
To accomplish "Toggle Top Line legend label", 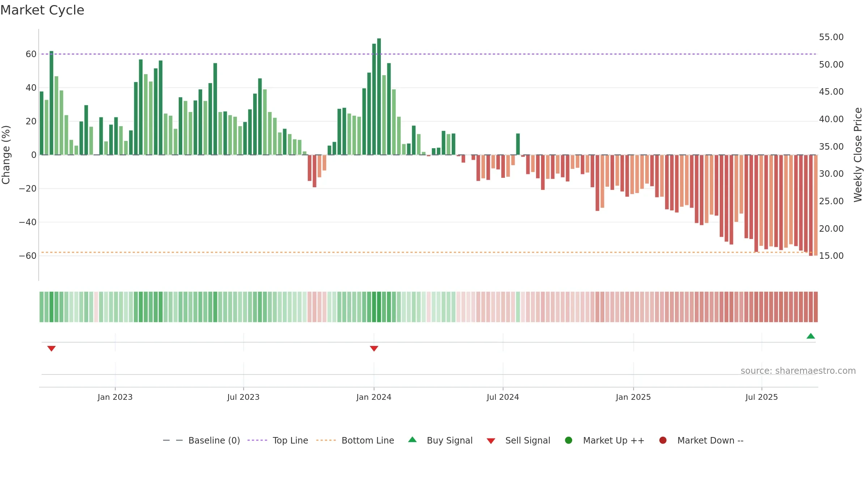I will coord(290,441).
